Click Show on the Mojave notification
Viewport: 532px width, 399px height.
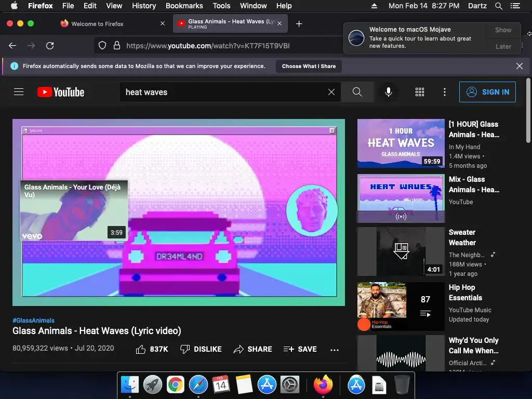pos(503,30)
